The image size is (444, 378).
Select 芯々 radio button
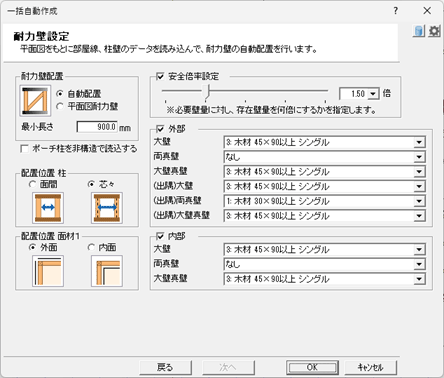click(91, 184)
